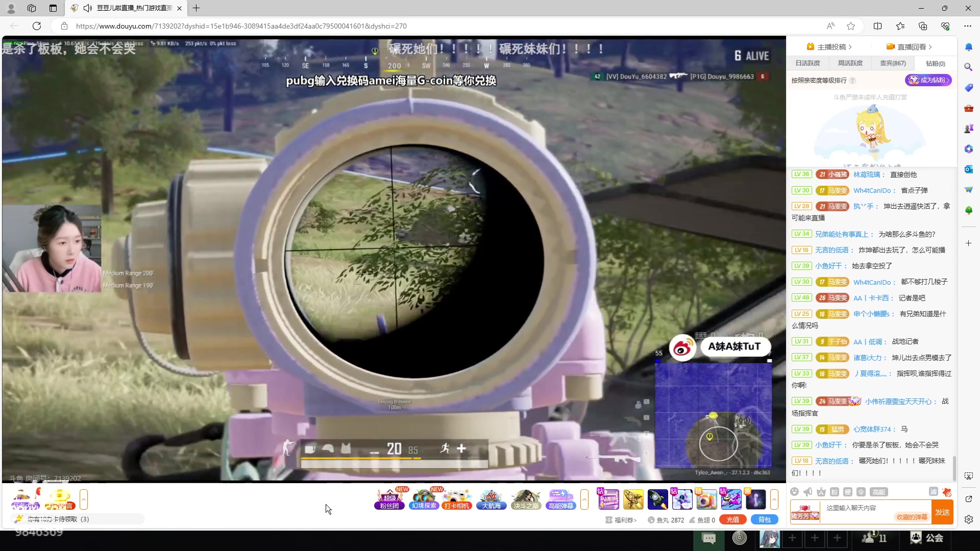Open Edge sidebar chess games icon
This screenshot has width=980, height=551.
968,129
